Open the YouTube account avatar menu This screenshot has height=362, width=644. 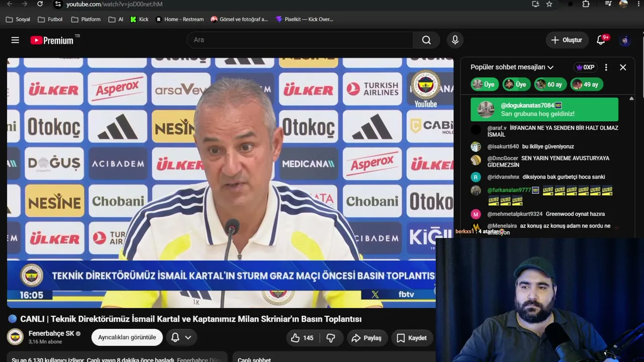point(625,40)
